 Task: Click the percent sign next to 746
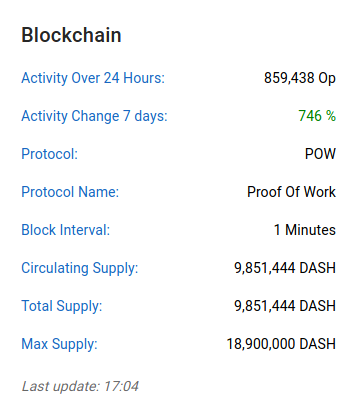click(x=331, y=116)
